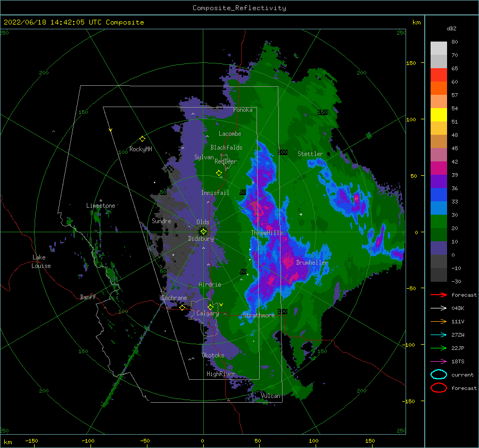This screenshot has height=448, width=479.
Task: Click the yellow diamond marker above Calgary label
Action: pos(210,307)
